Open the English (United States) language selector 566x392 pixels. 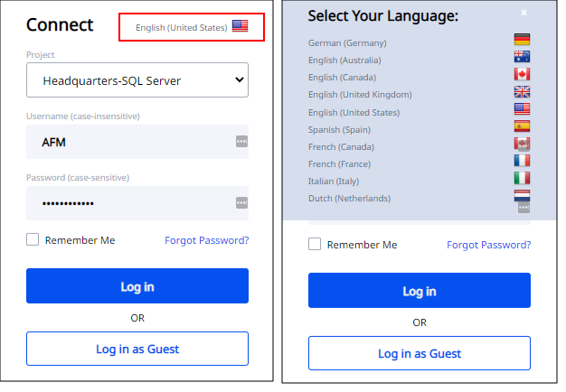[192, 27]
